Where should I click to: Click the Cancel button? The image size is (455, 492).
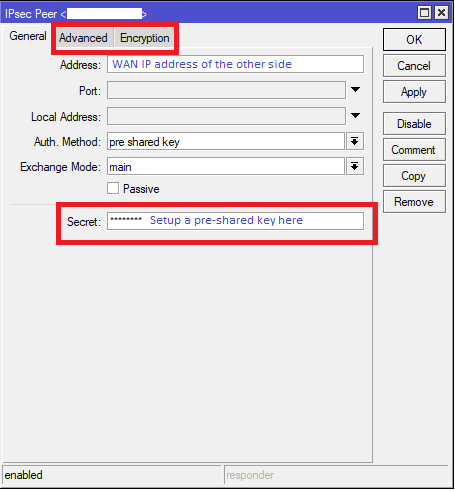(414, 66)
